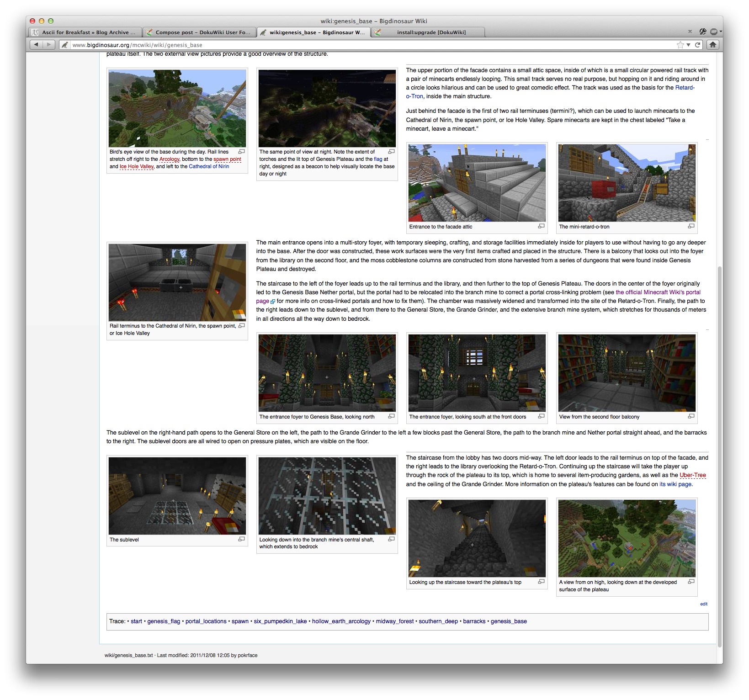This screenshot has width=749, height=700.
Task: Open the Ice Hole Valley caption link
Action: tap(137, 166)
